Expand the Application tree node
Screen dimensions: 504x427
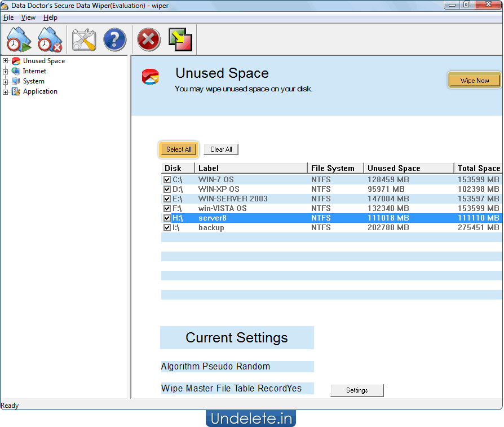click(5, 93)
